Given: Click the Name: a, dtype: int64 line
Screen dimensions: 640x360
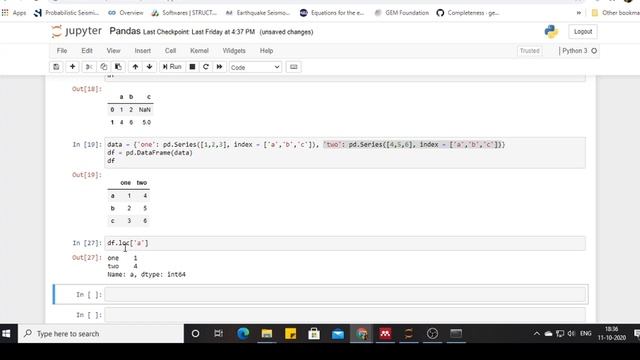Looking at the screenshot, I should click(147, 275).
